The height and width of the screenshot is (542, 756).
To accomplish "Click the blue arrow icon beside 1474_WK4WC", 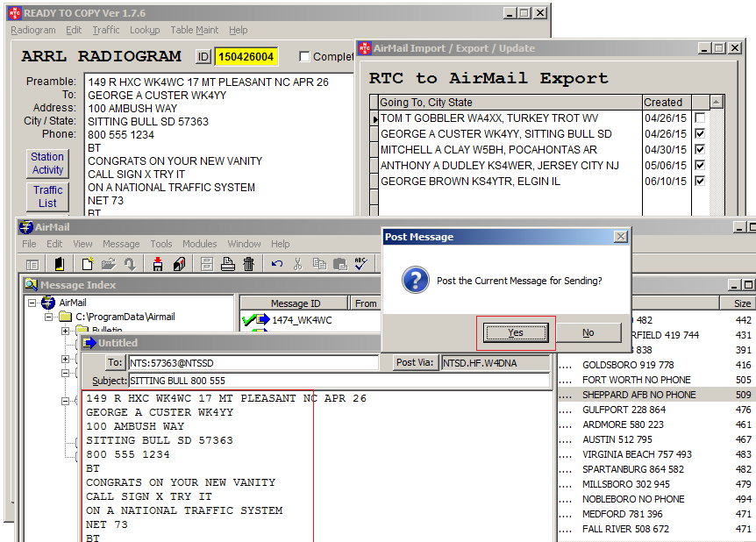I will pos(263,319).
